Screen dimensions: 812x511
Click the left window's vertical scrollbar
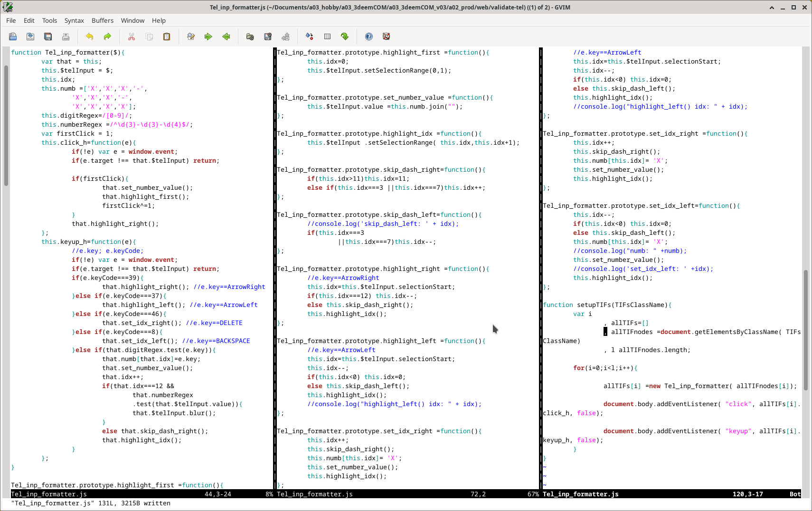(x=6, y=125)
